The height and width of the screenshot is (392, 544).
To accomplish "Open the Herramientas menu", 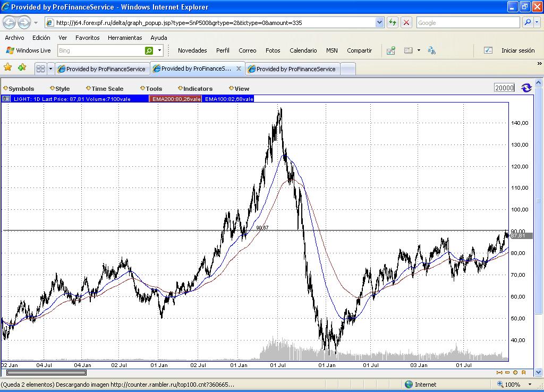I will [x=125, y=38].
